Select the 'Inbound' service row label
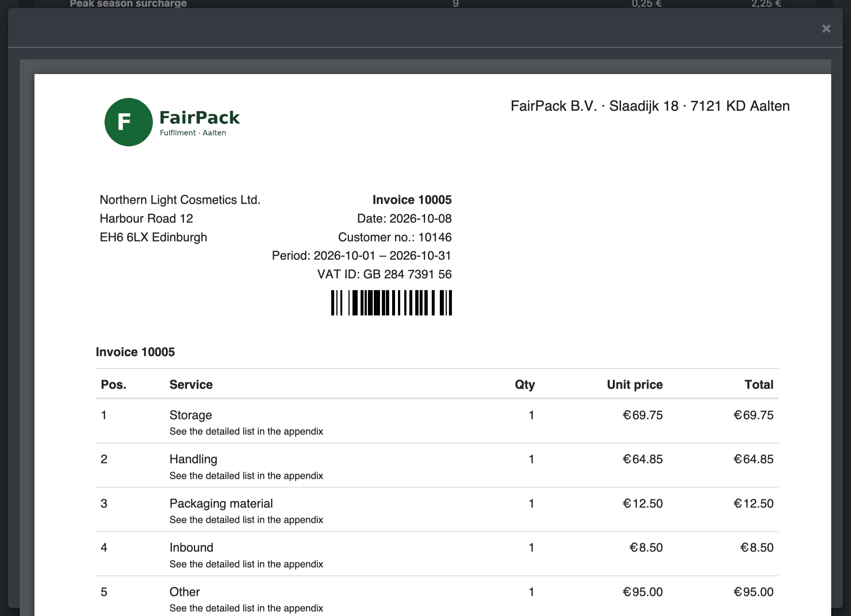 191,547
